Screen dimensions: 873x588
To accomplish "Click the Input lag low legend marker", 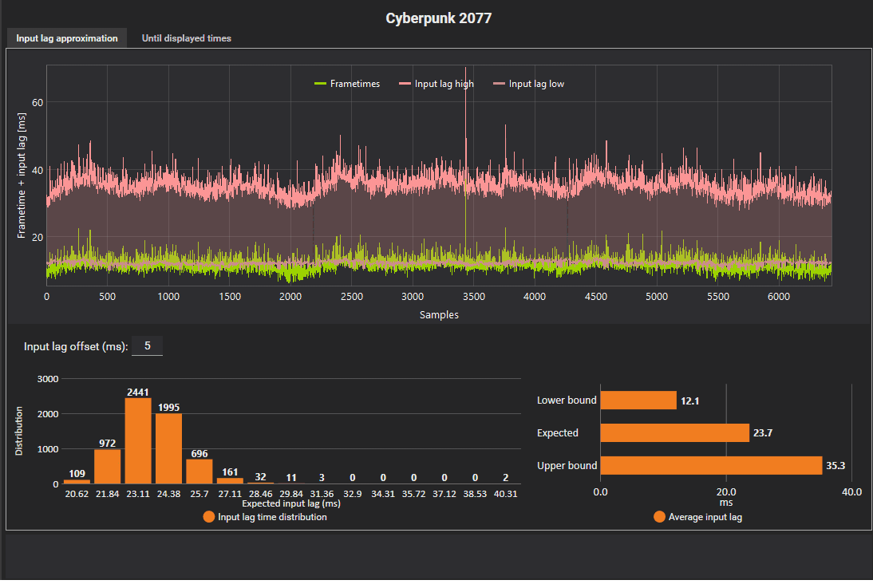I will point(499,83).
